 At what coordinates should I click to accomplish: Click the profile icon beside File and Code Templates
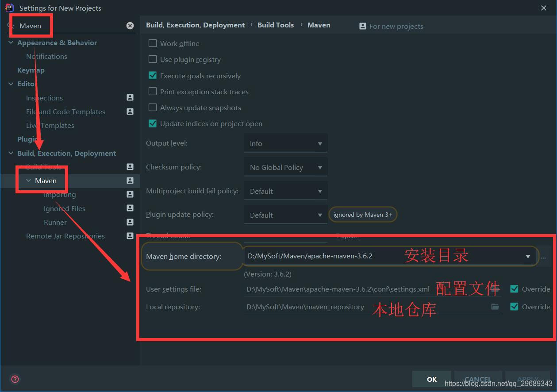pos(130,111)
